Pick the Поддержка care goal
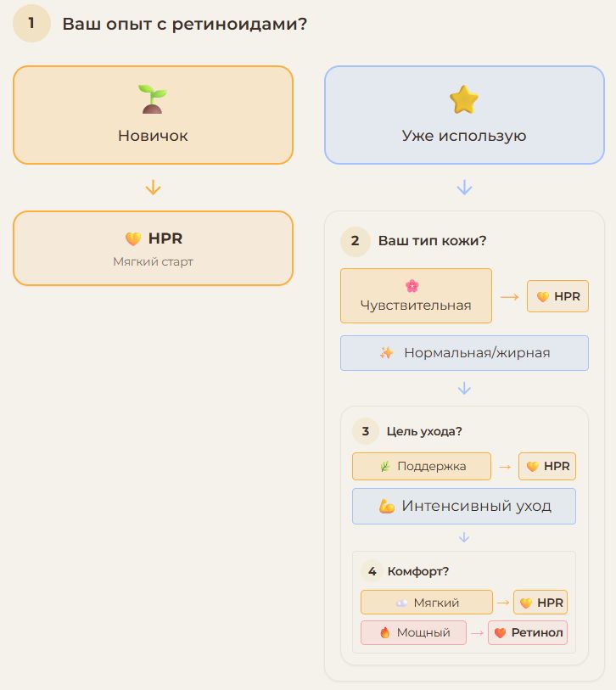Viewport: 616px width, 690px height. [422, 466]
